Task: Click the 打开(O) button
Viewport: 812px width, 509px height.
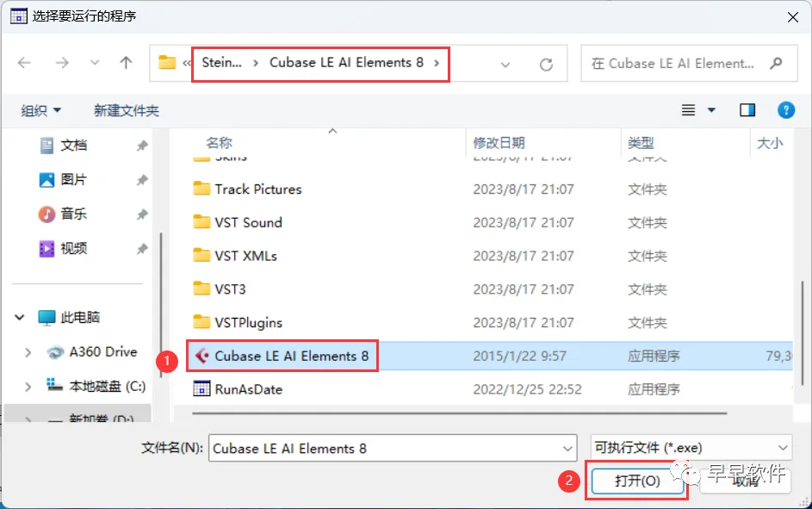Action: pyautogui.click(x=637, y=481)
